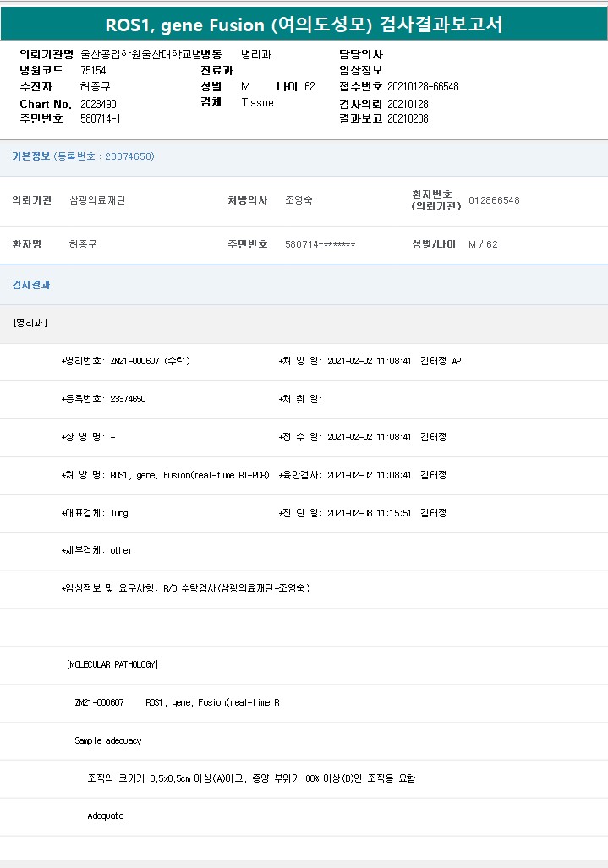Click the 대표검체 value lung

119,513
